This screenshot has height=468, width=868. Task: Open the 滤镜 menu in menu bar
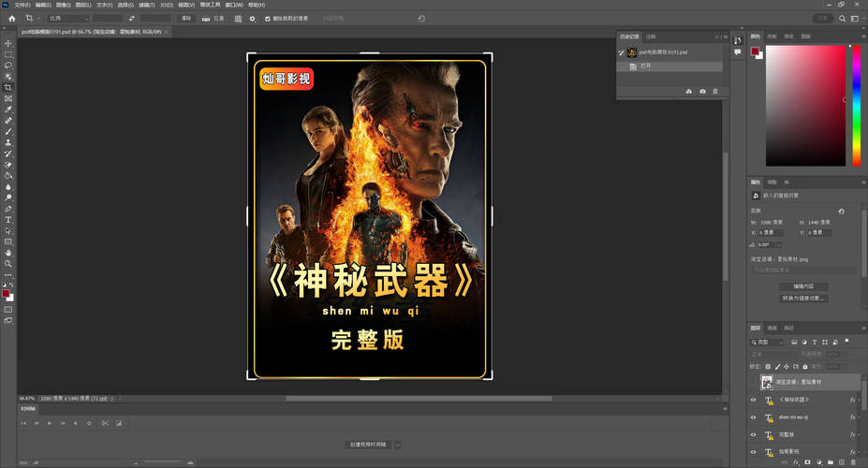pos(146,5)
